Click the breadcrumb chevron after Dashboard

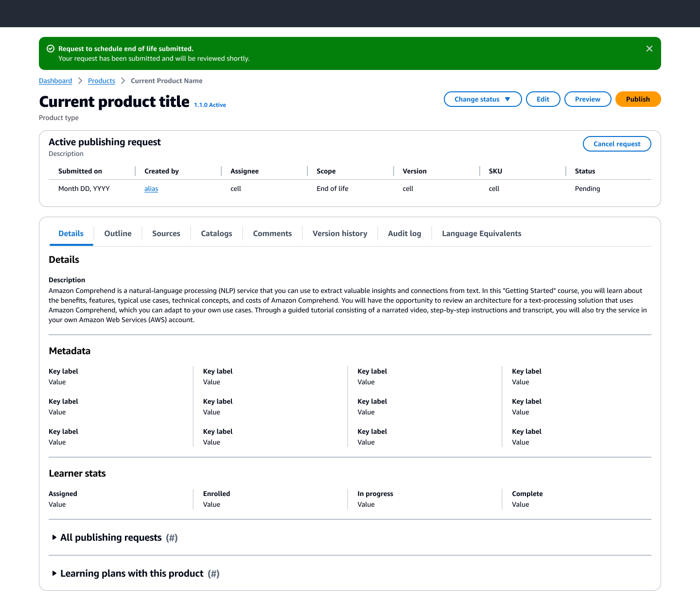point(80,81)
